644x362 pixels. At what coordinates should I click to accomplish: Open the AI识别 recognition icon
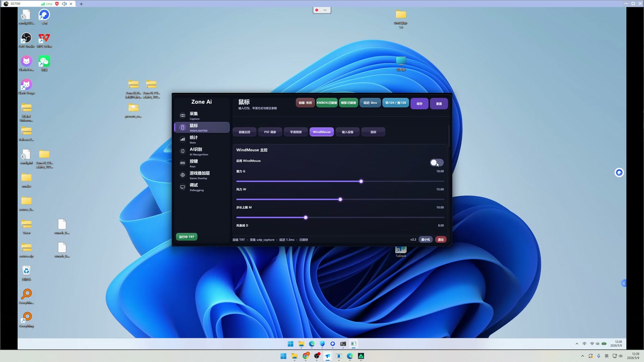(183, 151)
